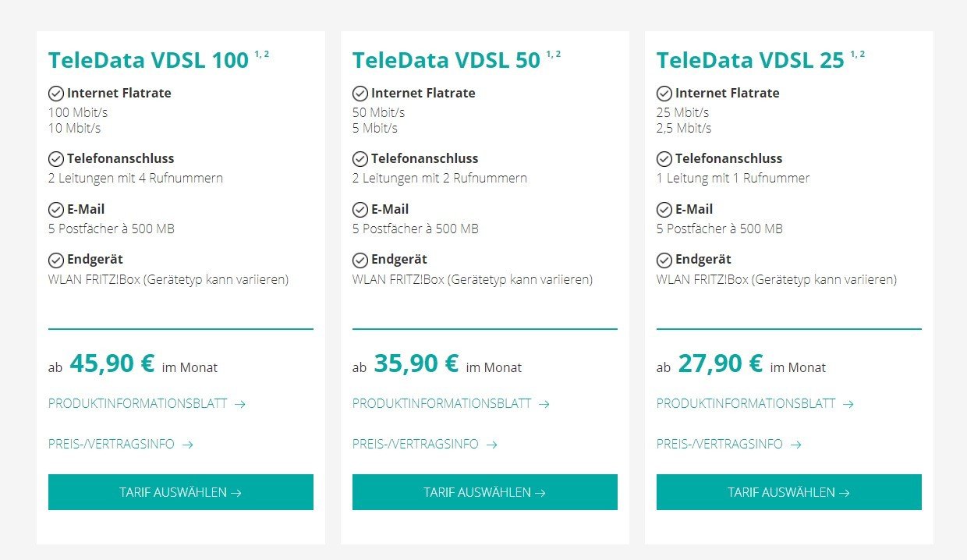
Task: View Preis-/Vertragsinfo for VDSL 50
Action: click(425, 445)
